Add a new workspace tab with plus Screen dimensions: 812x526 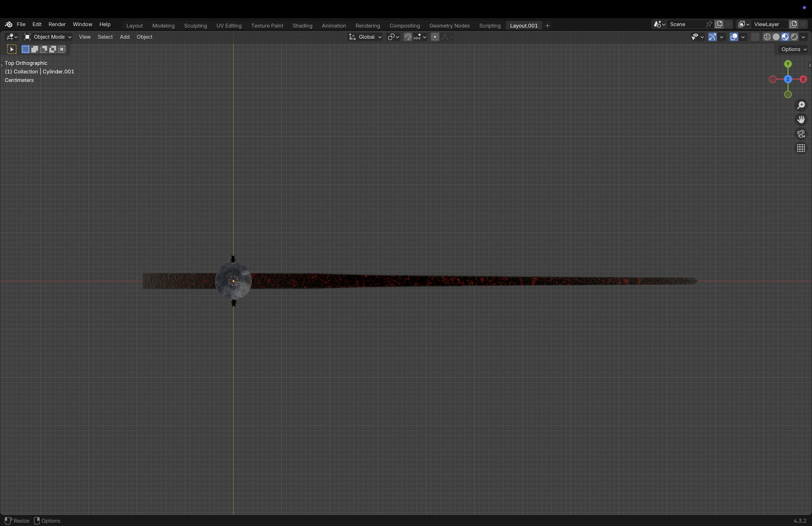[548, 26]
